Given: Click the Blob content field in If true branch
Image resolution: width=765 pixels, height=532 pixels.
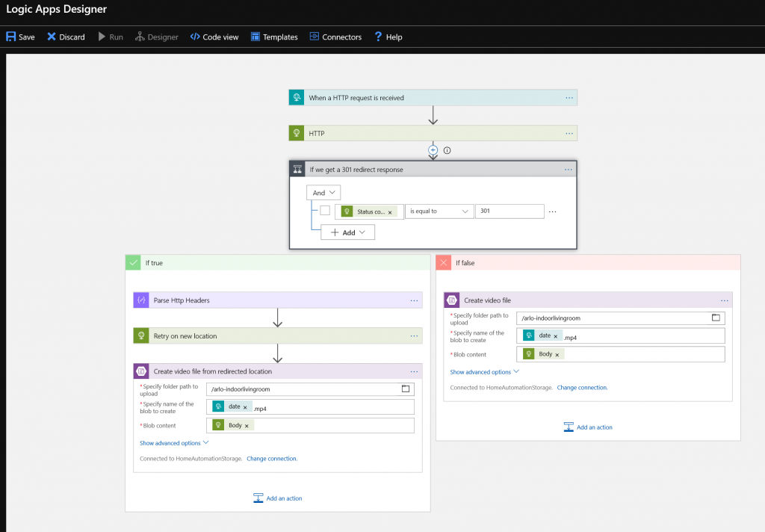Looking at the screenshot, I should pyautogui.click(x=310, y=425).
